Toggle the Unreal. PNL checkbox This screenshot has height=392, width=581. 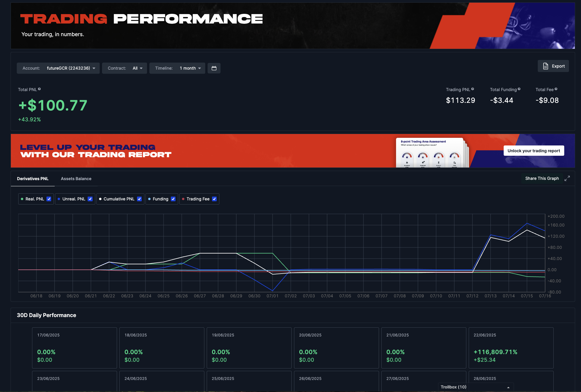point(90,199)
